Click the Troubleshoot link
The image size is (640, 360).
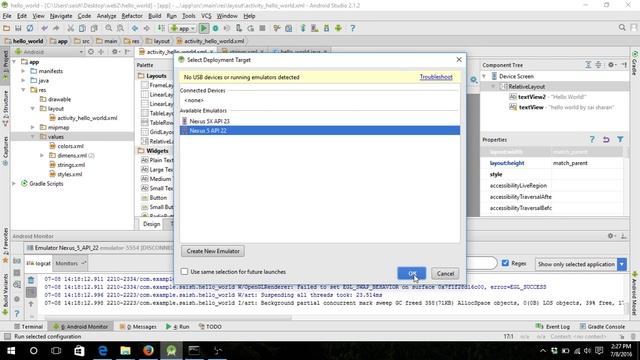436,77
